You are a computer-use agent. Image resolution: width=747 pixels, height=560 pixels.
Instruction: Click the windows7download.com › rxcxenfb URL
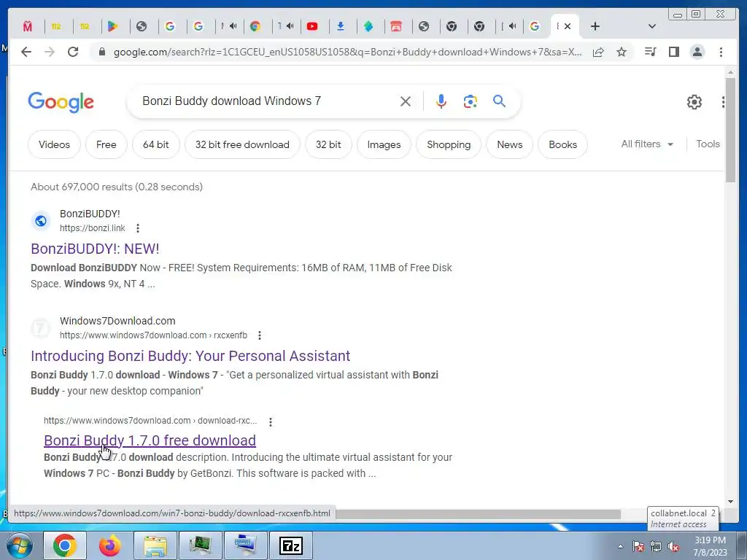pos(153,335)
